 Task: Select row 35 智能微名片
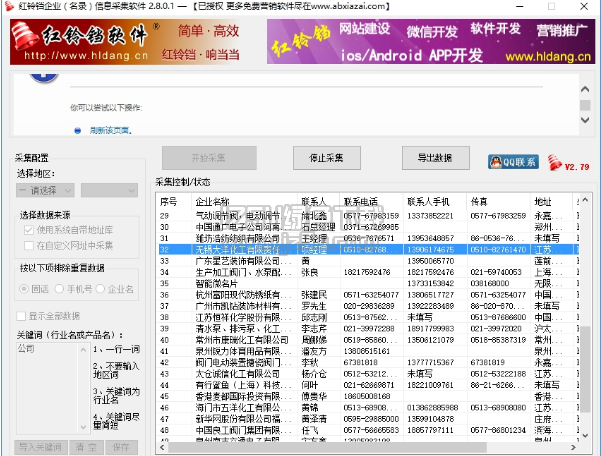coord(368,284)
